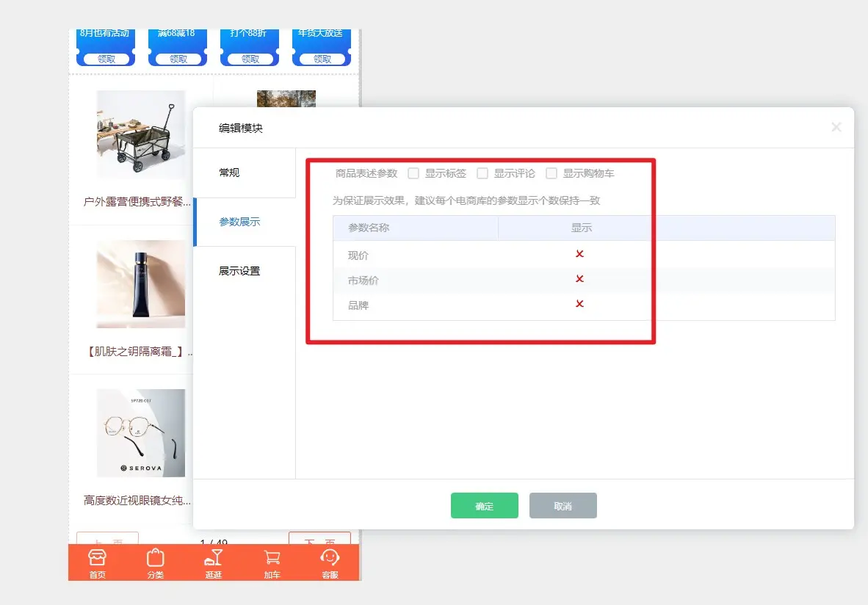Close the 编辑模块 dialog with X
The width and height of the screenshot is (868, 605).
[x=836, y=128]
